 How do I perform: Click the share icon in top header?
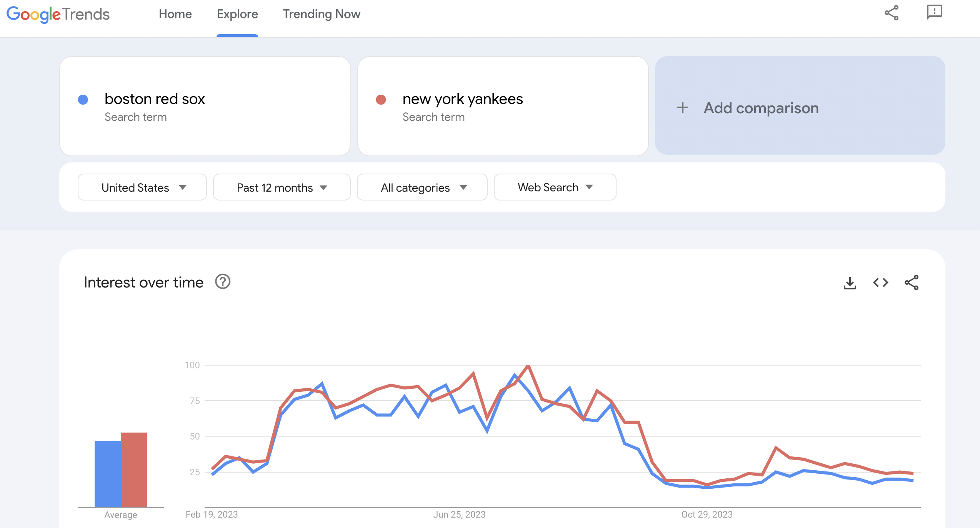(891, 13)
